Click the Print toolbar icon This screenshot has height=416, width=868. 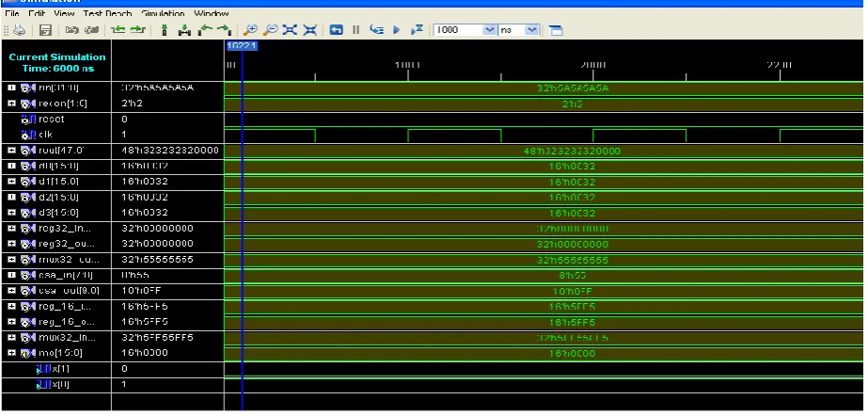pos(19,30)
